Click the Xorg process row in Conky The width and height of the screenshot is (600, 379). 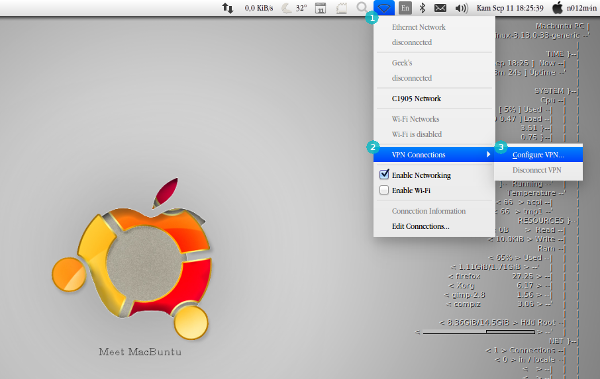500,285
